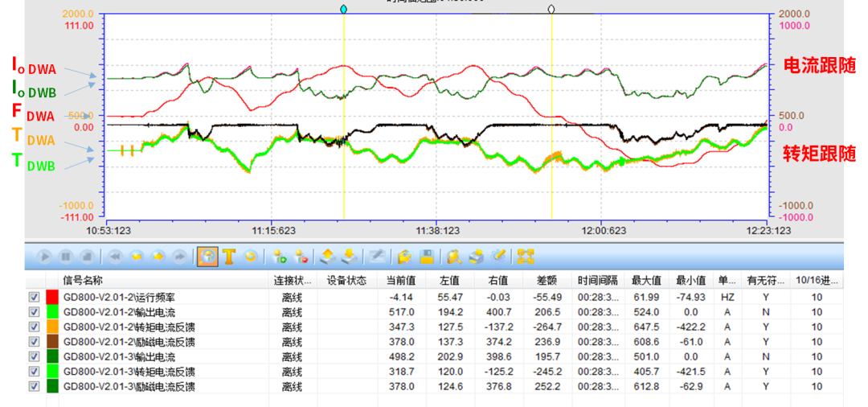This screenshot has height=407, width=868.
Task: Open the folder icon to load a file
Action: 405,257
